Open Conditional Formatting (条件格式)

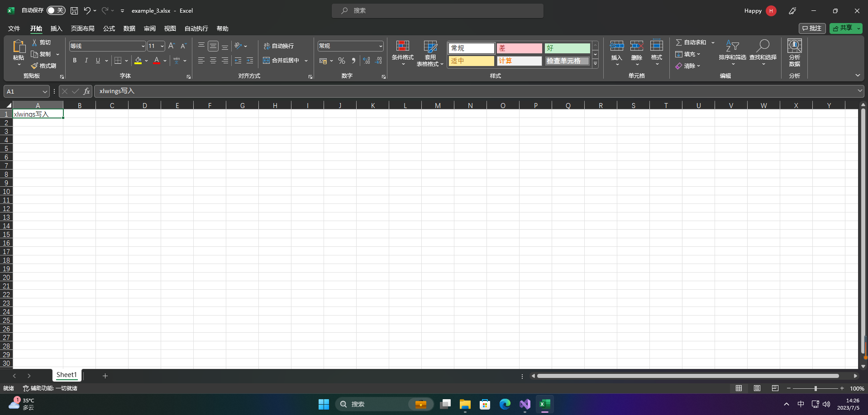pos(403,53)
